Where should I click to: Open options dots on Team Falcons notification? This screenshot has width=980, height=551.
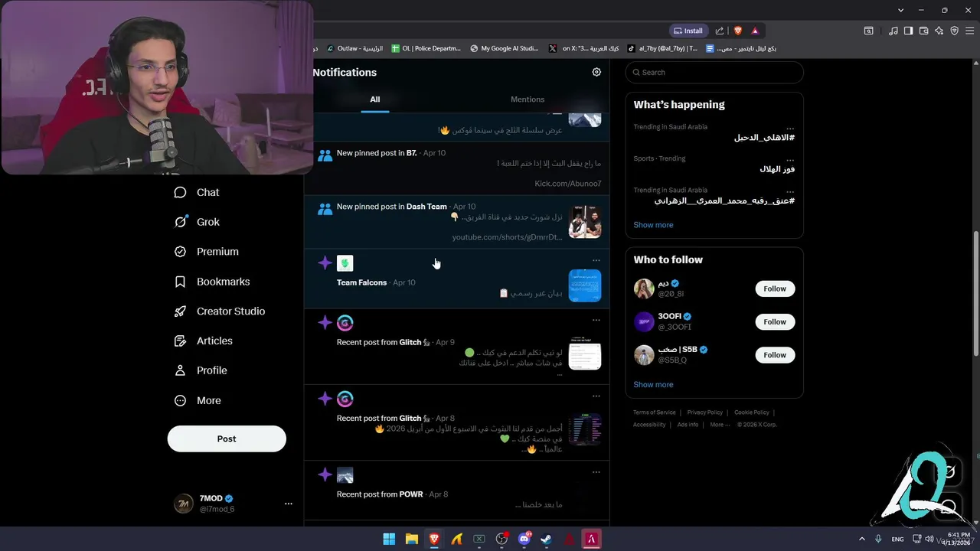click(596, 260)
